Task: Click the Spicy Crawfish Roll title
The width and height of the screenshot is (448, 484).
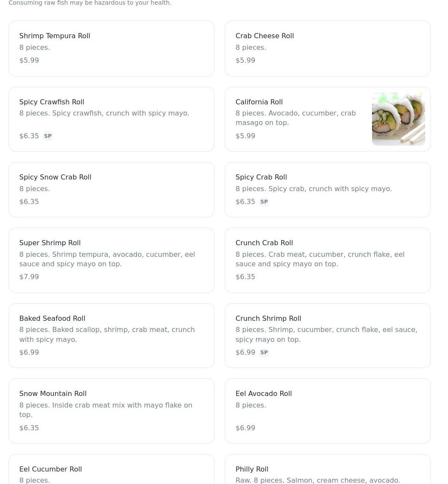Action: pos(51,102)
